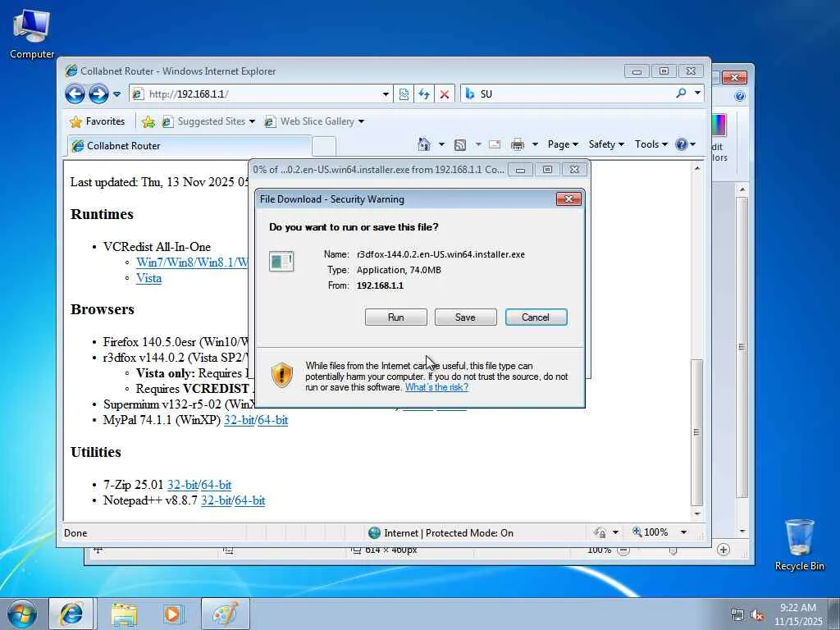Viewport: 840px width, 630px height.
Task: Switch to Paint via the taskbar icon
Action: [x=226, y=614]
